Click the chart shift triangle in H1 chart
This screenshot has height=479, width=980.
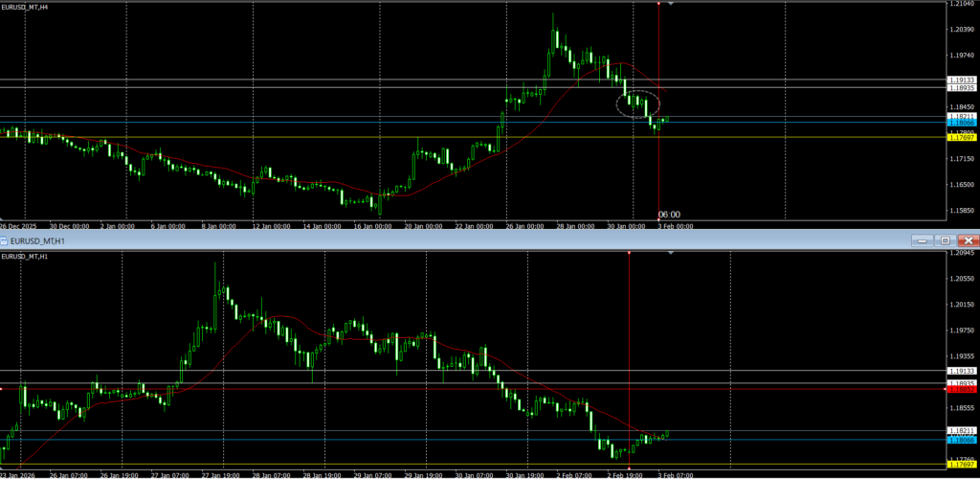tap(671, 253)
